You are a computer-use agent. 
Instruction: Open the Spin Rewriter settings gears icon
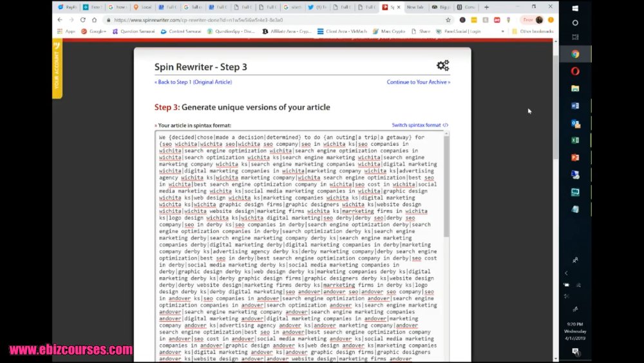point(443,65)
